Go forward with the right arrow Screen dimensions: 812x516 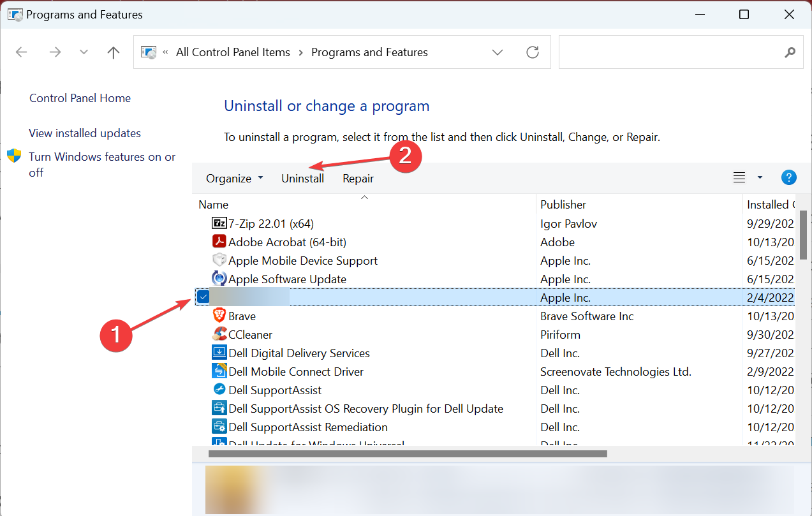pyautogui.click(x=55, y=52)
